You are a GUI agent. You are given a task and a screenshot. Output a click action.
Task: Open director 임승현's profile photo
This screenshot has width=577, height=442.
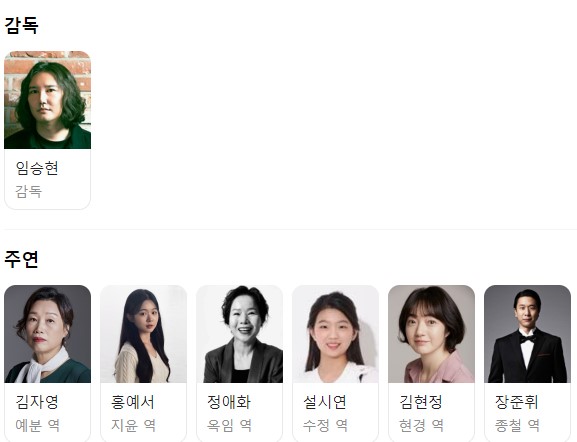(47, 100)
